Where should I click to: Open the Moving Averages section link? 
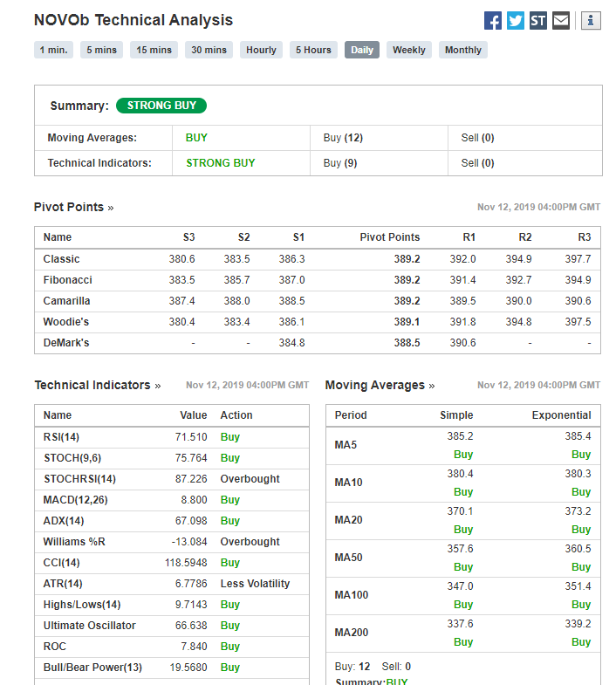click(x=380, y=386)
